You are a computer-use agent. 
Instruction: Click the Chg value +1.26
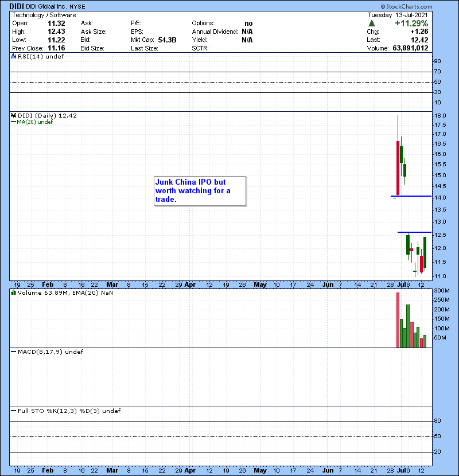419,32
